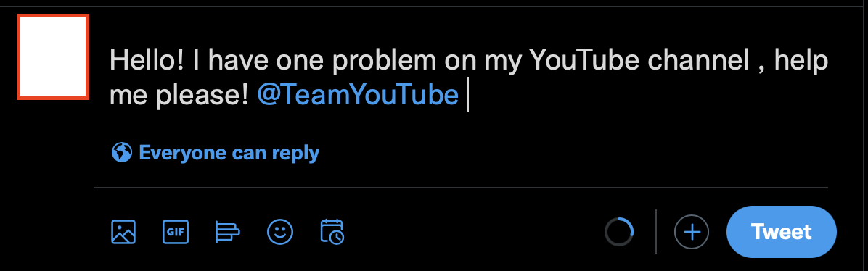Post using the Tweet button
Screen dimensions: 868x271
tap(781, 232)
